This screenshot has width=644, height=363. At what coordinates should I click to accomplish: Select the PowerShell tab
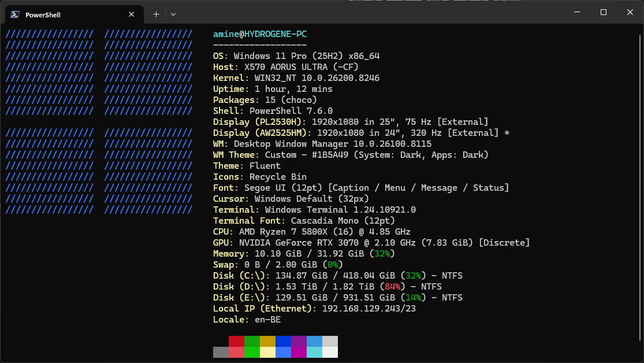click(x=75, y=14)
